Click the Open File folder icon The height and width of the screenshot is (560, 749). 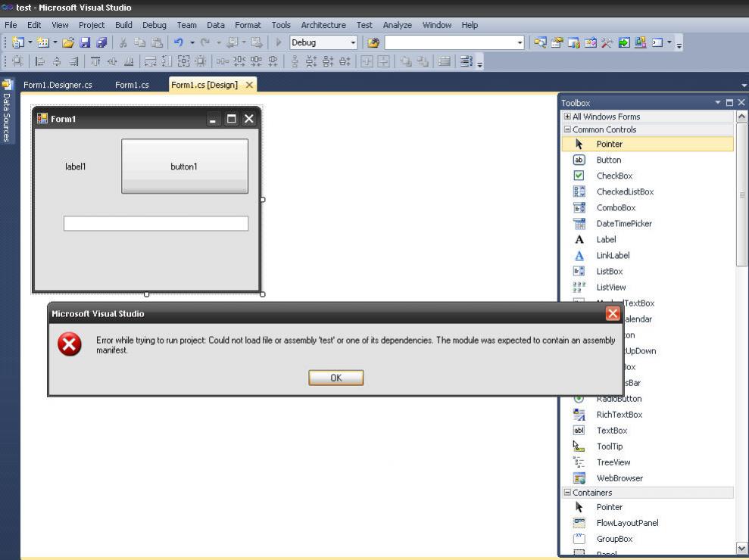[x=68, y=42]
